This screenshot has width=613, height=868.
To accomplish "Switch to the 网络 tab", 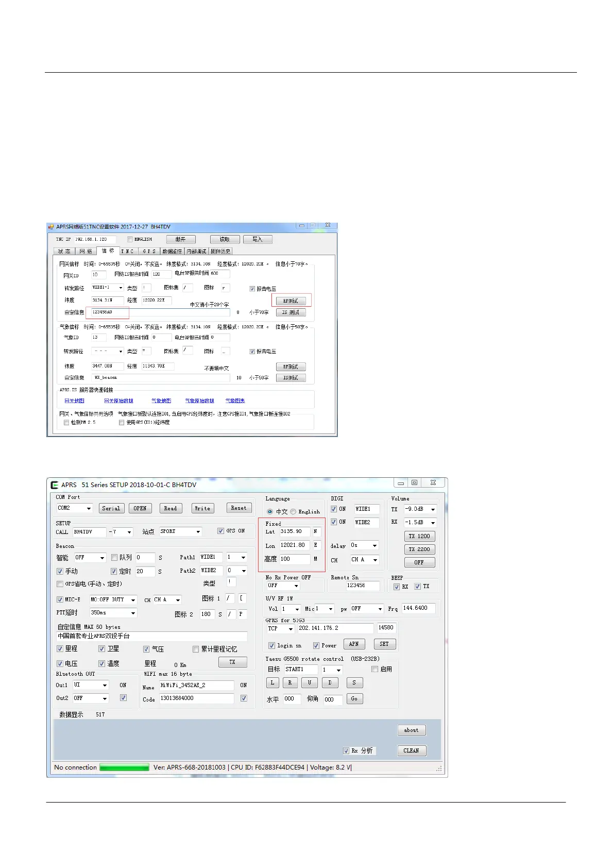I will [86, 251].
